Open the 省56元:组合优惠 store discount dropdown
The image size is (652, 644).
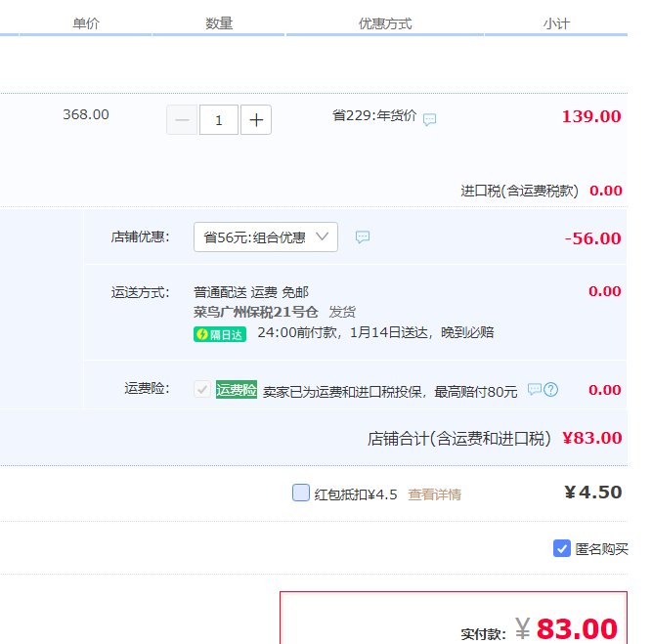pyautogui.click(x=266, y=237)
